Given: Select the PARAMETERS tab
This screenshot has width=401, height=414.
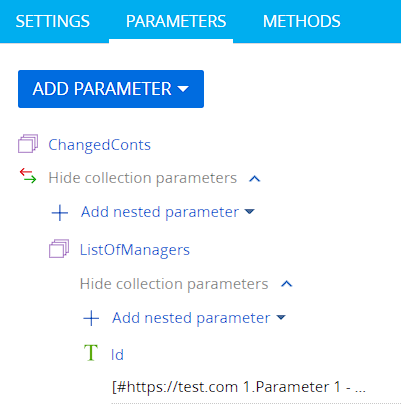Looking at the screenshot, I should point(176,21).
